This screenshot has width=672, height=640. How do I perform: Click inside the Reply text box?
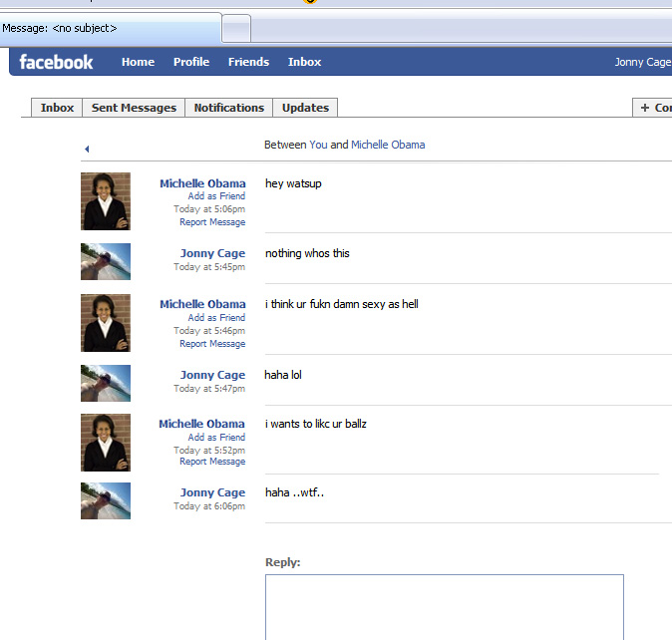444,606
